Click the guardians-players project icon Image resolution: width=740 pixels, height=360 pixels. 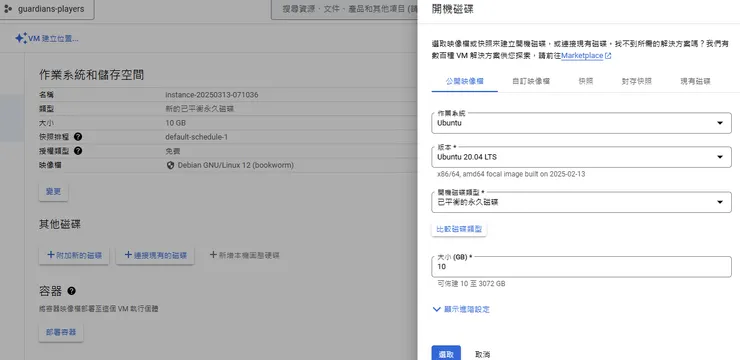[x=8, y=9]
